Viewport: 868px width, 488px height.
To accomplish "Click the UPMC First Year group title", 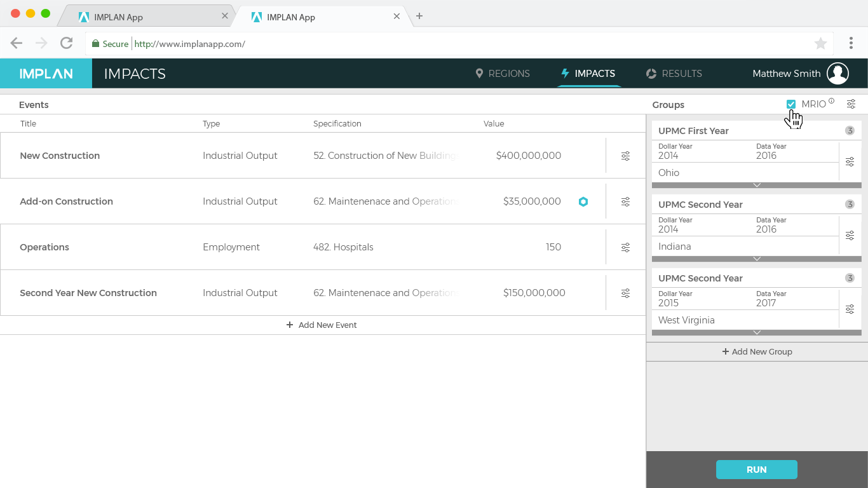I will pyautogui.click(x=693, y=131).
